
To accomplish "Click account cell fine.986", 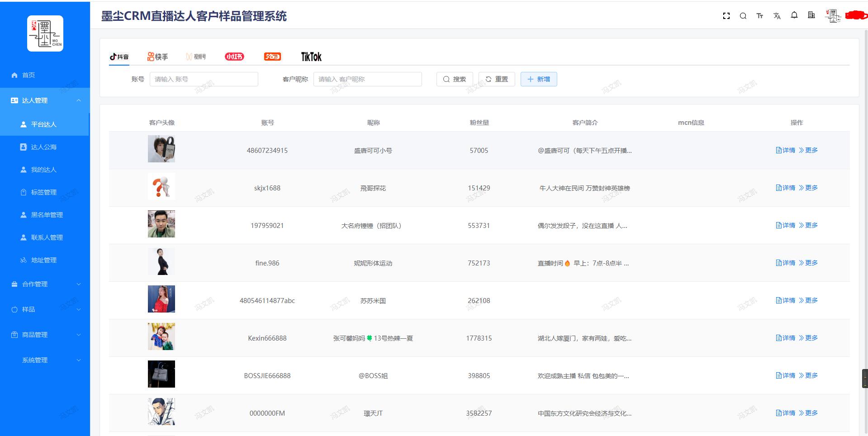I will coord(267,263).
